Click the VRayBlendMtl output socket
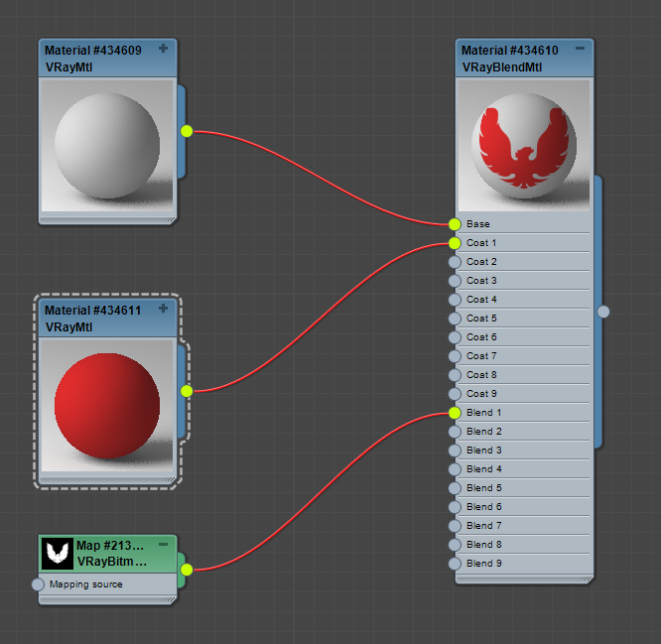 (x=603, y=312)
